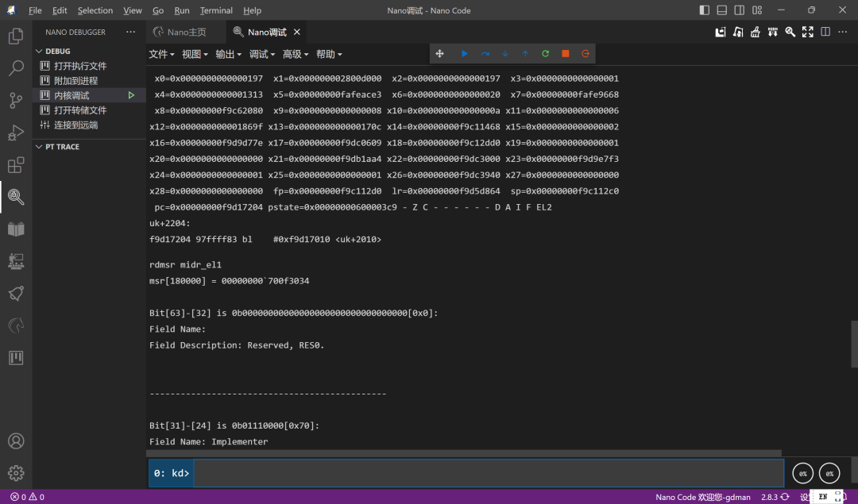Open Customize Layout button in title bar

[757, 10]
